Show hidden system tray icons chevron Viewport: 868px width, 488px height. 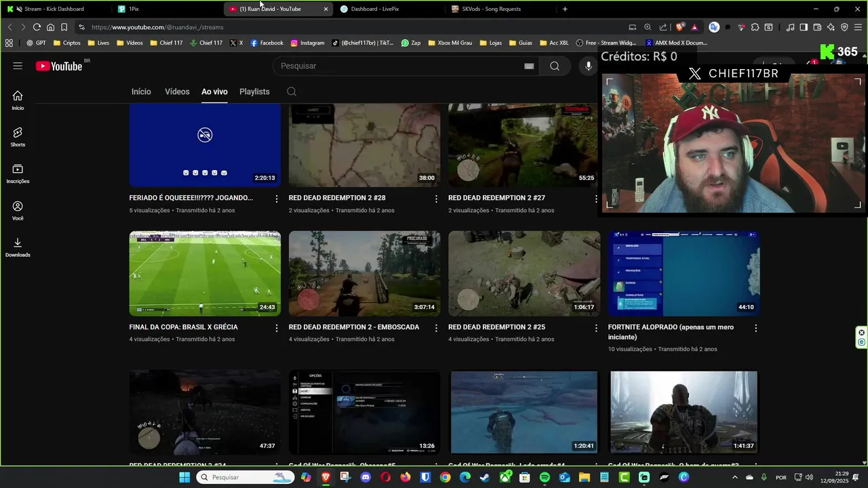click(x=735, y=477)
